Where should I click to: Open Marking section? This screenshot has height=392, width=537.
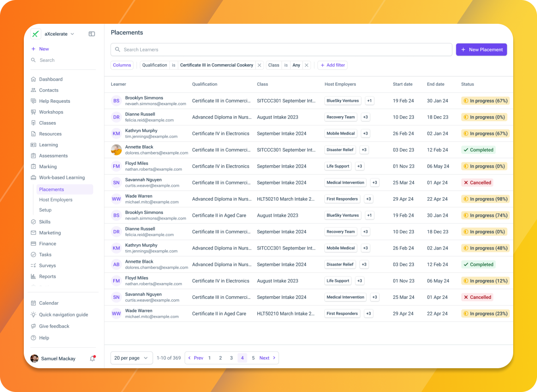[x=48, y=167]
